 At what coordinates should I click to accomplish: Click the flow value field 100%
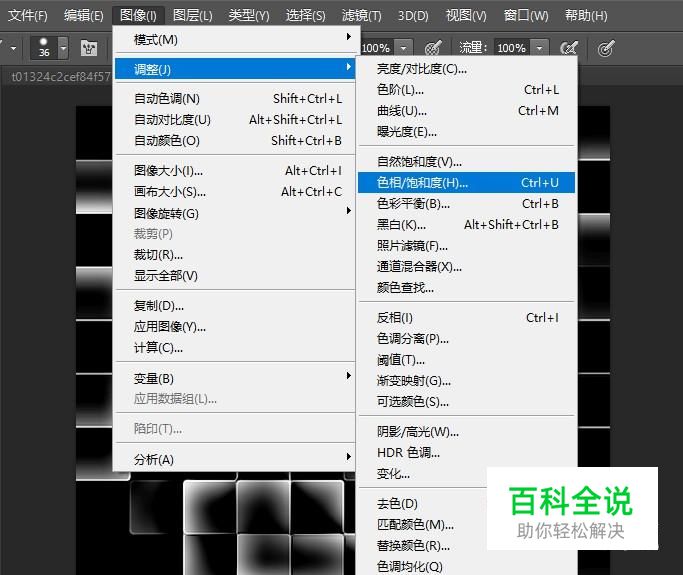[512, 48]
